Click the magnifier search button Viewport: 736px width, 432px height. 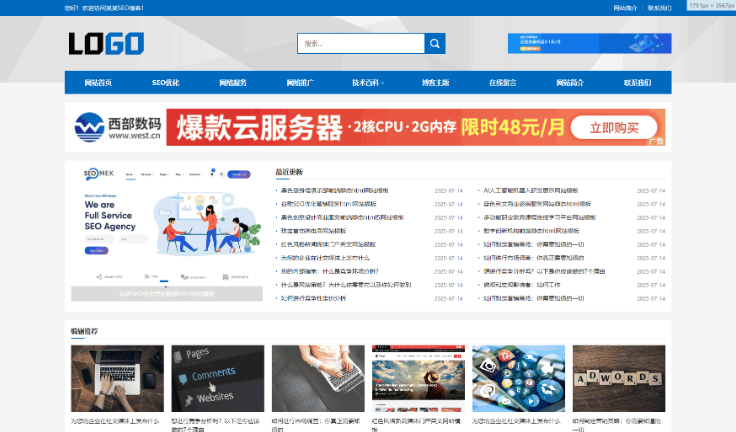pyautogui.click(x=434, y=44)
